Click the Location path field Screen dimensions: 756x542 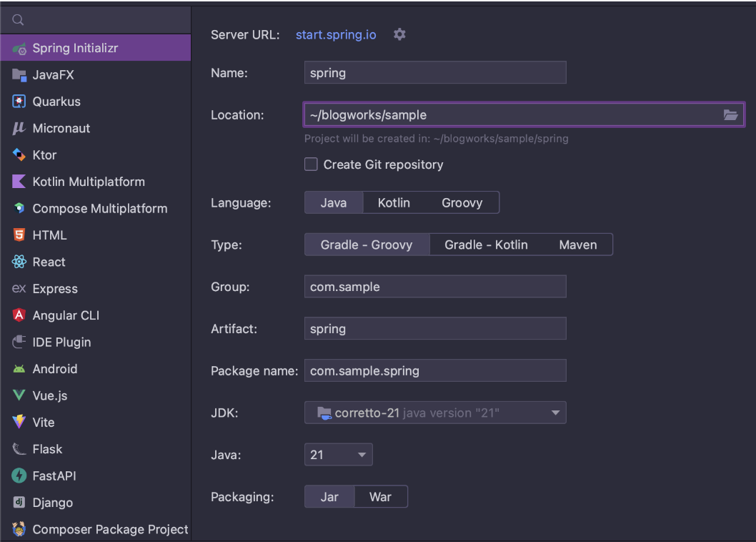click(524, 115)
